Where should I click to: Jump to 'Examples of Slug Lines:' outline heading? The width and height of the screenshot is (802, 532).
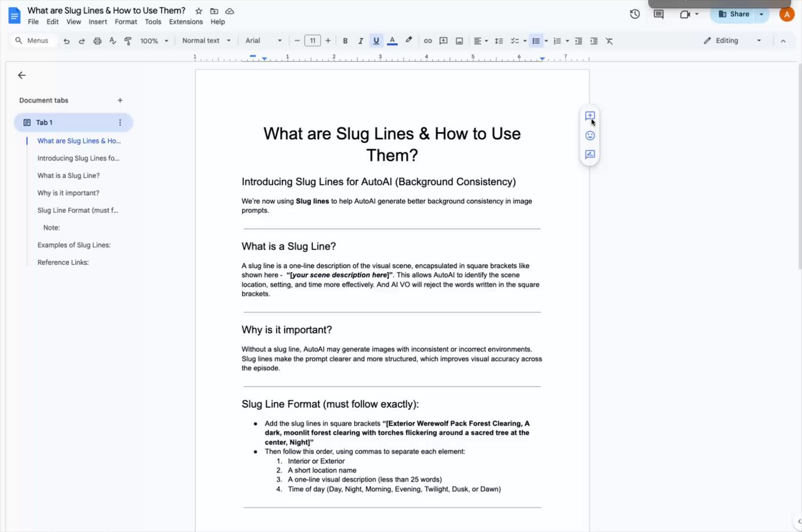pyautogui.click(x=74, y=245)
